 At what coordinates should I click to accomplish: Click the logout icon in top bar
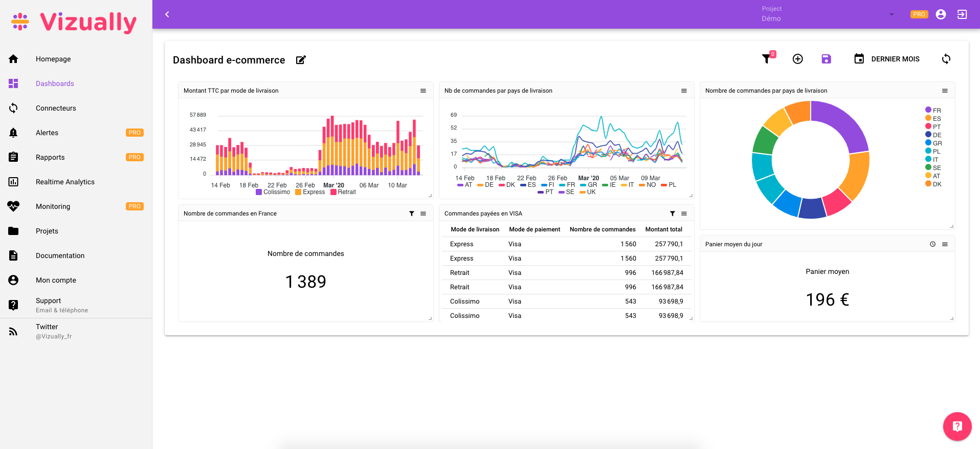pyautogui.click(x=962, y=14)
